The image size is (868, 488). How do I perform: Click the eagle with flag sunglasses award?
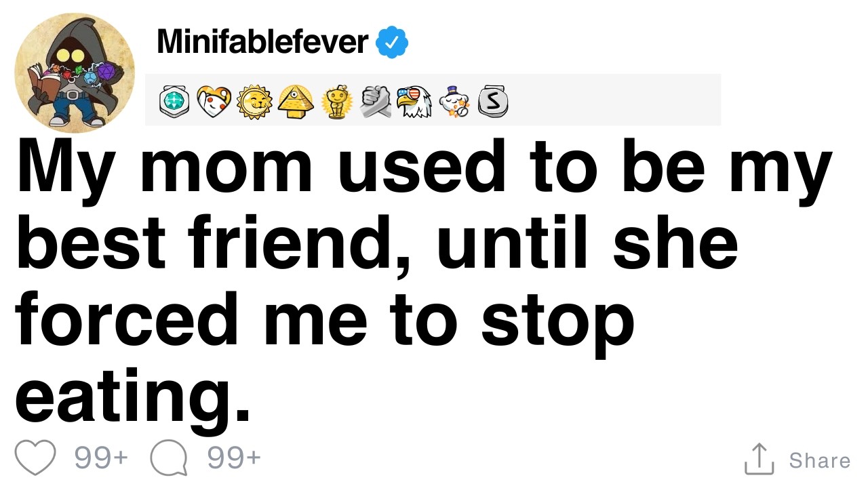point(414,102)
